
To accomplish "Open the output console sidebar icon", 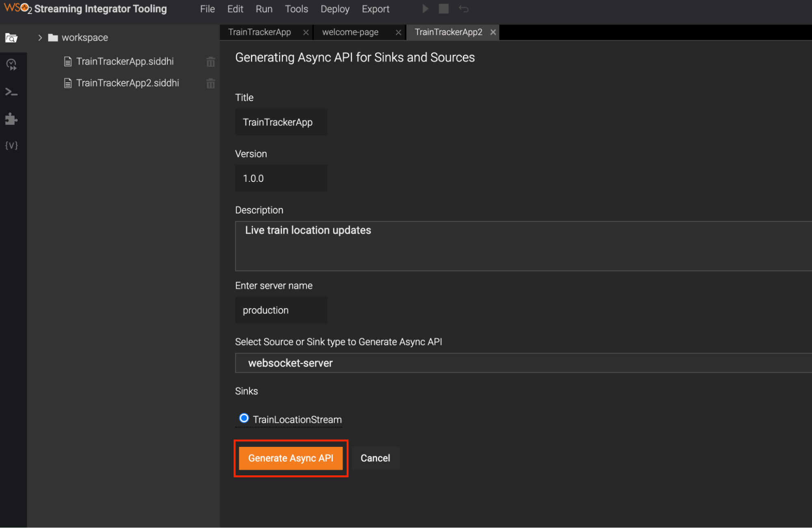I will [11, 93].
